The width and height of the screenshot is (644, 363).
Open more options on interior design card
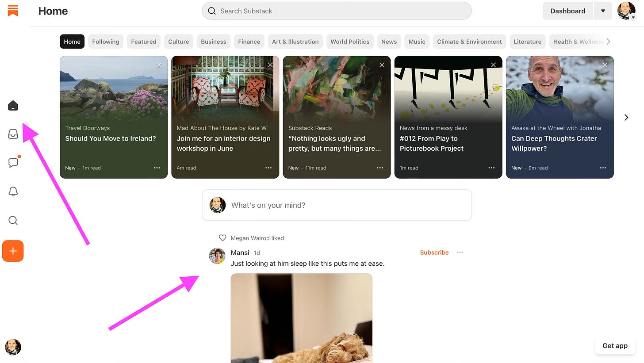pos(268,168)
